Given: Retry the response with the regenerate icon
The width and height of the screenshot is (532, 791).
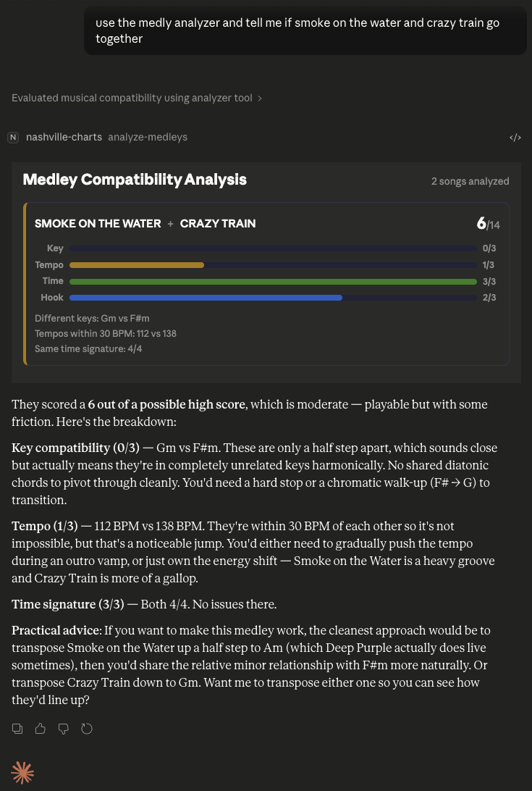Looking at the screenshot, I should pyautogui.click(x=87, y=729).
